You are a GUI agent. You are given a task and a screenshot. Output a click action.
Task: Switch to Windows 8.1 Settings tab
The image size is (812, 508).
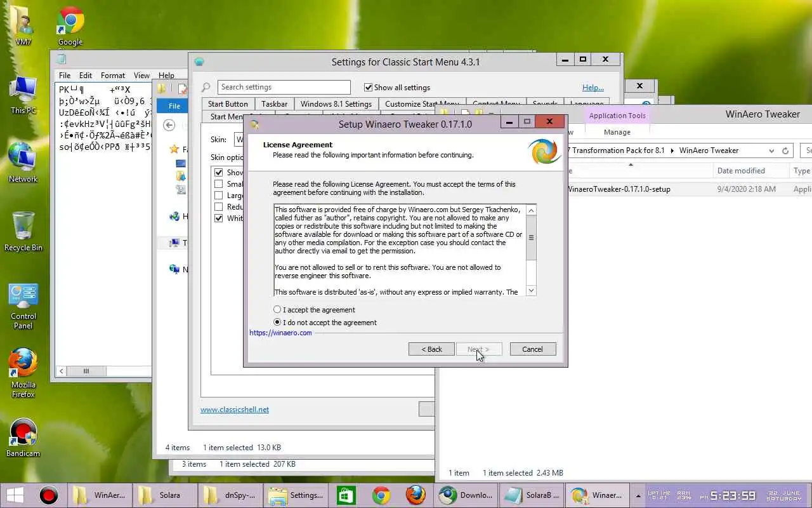click(336, 104)
